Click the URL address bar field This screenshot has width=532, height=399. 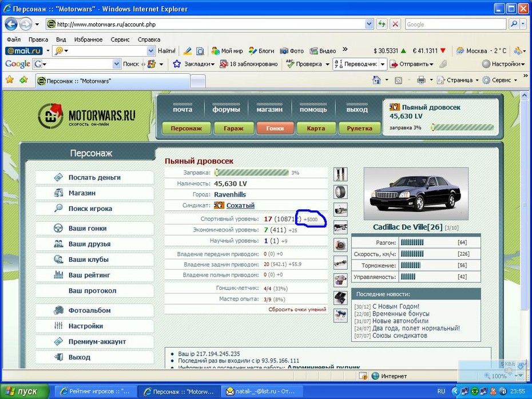point(210,24)
